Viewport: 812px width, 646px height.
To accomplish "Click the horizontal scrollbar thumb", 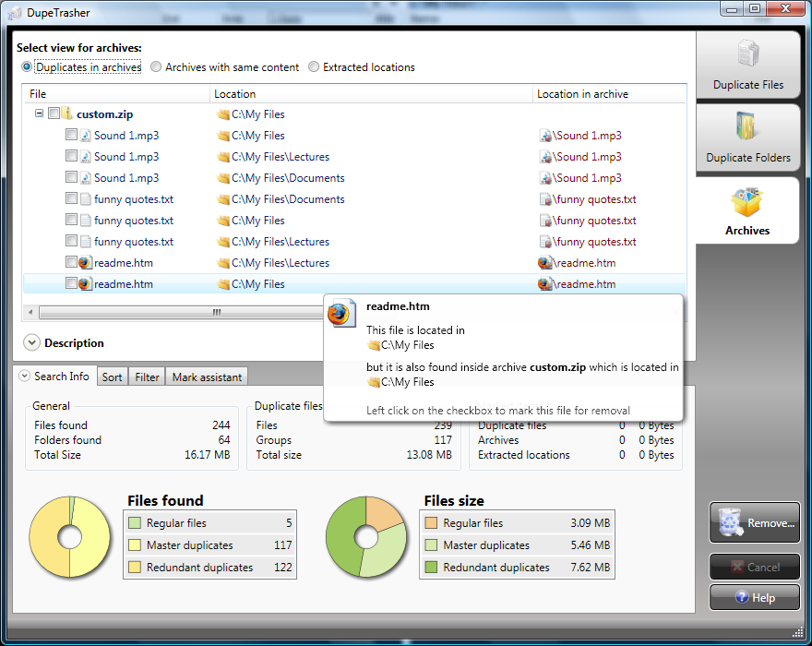I will 181,312.
